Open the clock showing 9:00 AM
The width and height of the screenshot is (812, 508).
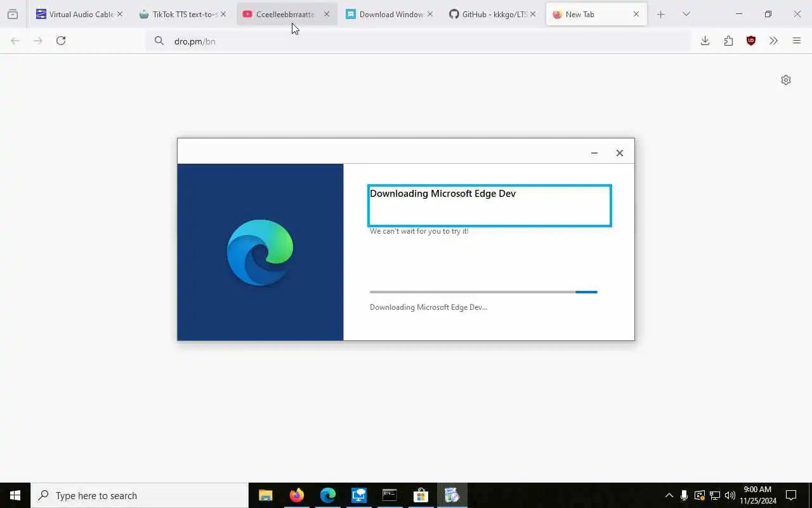coord(757,495)
